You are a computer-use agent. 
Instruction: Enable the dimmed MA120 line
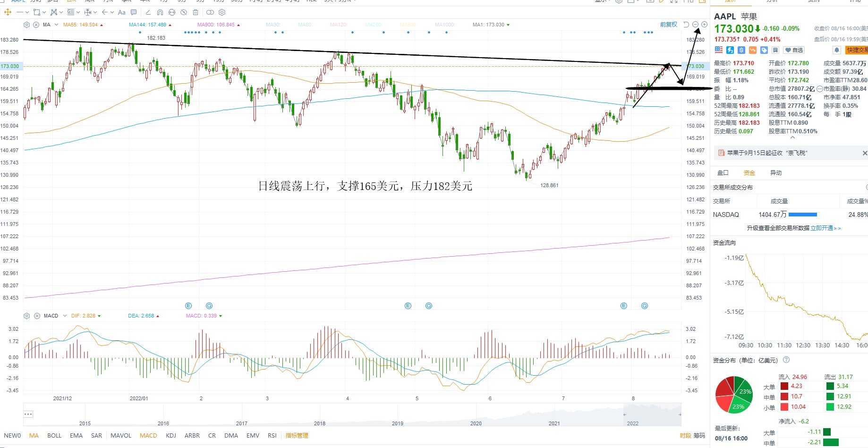pos(339,25)
